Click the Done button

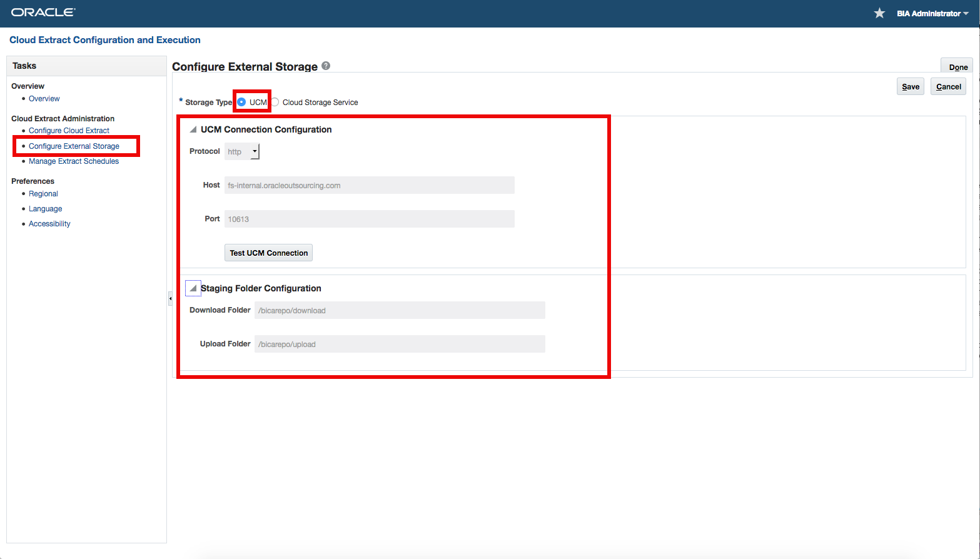coord(957,67)
